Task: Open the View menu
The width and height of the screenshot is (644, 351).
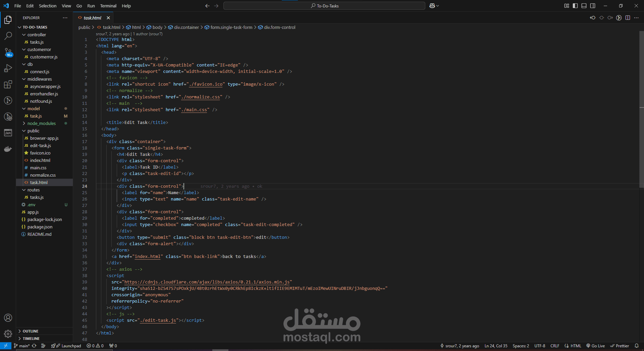Action: tap(66, 6)
